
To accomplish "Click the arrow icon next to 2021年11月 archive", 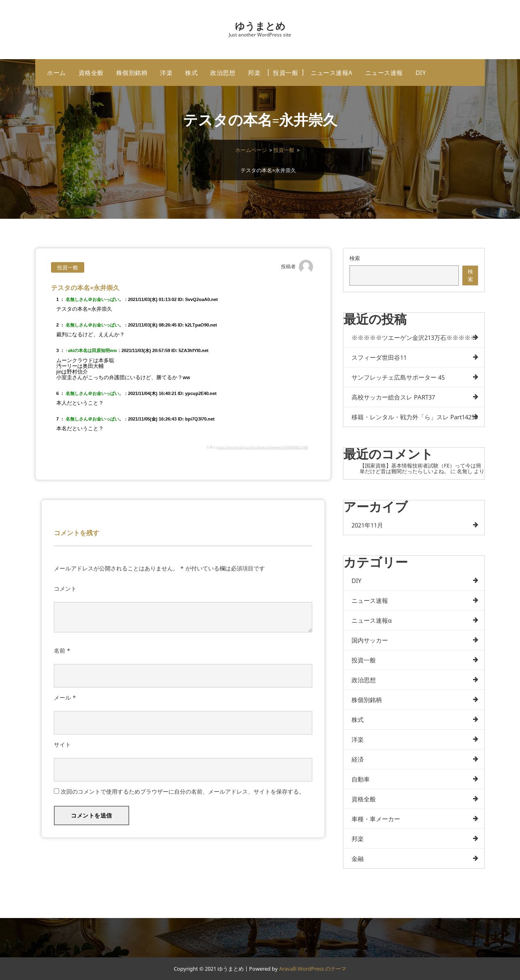I will coord(475,525).
